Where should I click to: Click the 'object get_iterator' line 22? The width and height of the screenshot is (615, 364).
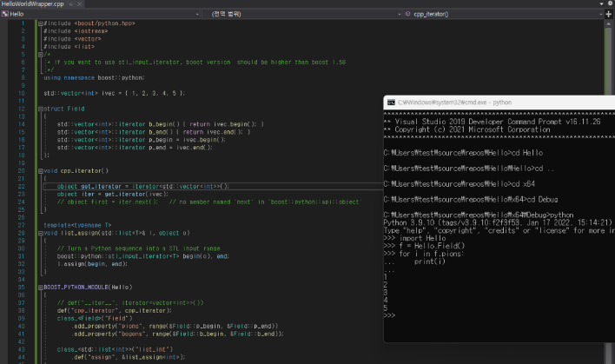pyautogui.click(x=143, y=187)
